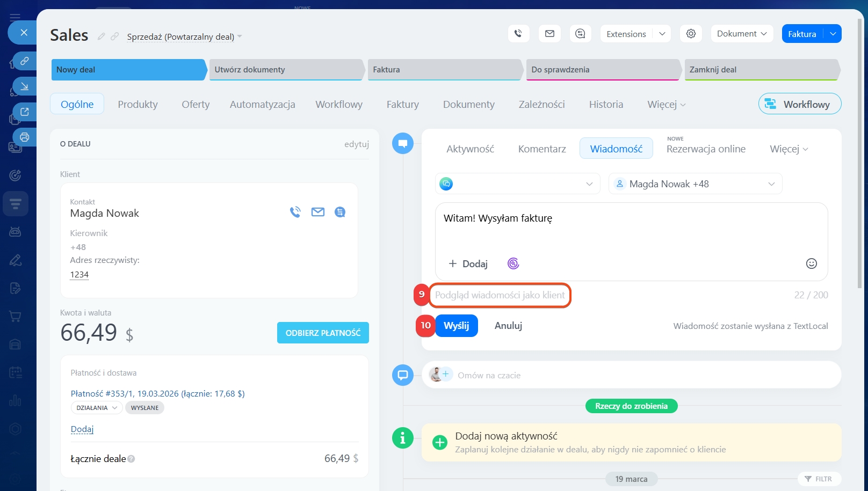
Task: Switch to the Produkty tab
Action: point(138,105)
